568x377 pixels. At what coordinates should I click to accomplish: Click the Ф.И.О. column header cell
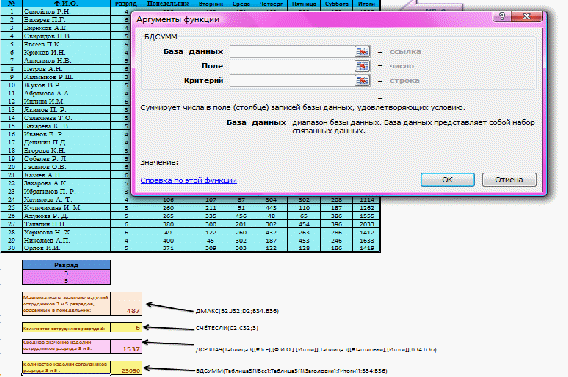coord(66,4)
